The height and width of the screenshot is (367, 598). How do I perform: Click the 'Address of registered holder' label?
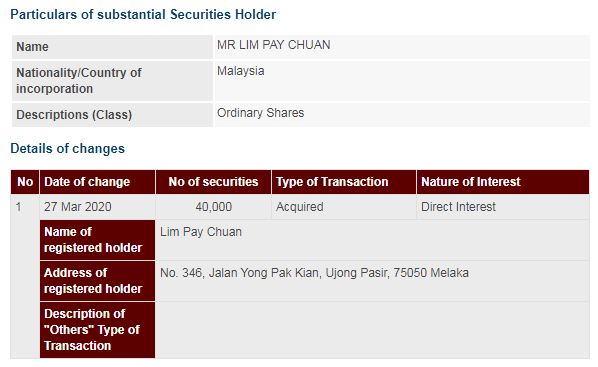(x=97, y=281)
